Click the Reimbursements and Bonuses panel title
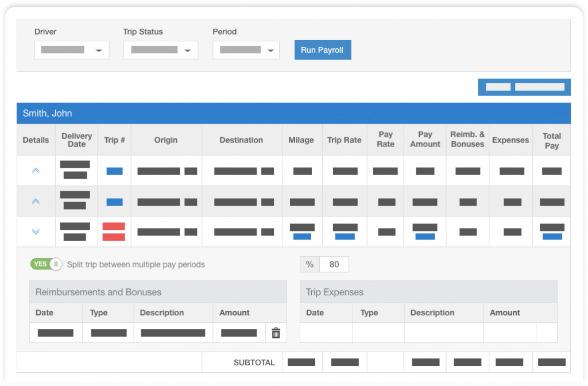 (98, 292)
